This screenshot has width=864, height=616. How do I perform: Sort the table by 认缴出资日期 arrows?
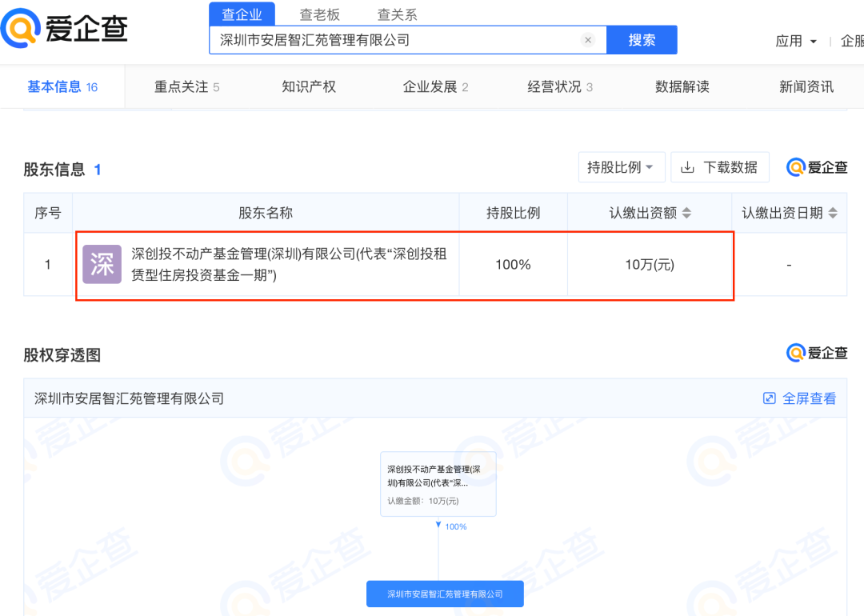[833, 213]
